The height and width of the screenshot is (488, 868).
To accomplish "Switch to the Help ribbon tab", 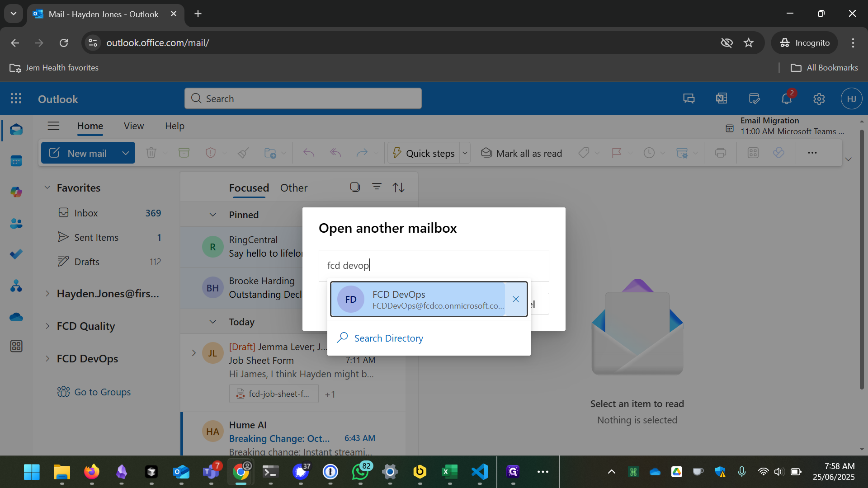I will [175, 126].
